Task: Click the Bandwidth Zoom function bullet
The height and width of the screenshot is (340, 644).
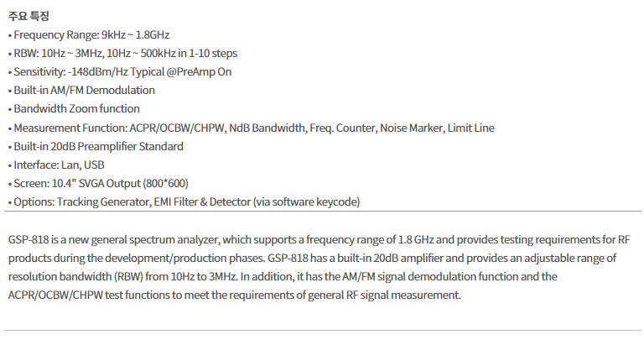Action: click(x=74, y=109)
